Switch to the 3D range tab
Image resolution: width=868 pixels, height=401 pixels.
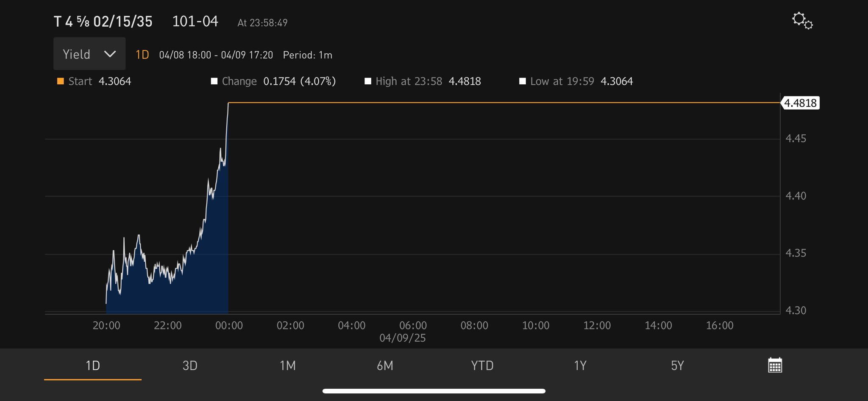coord(190,365)
